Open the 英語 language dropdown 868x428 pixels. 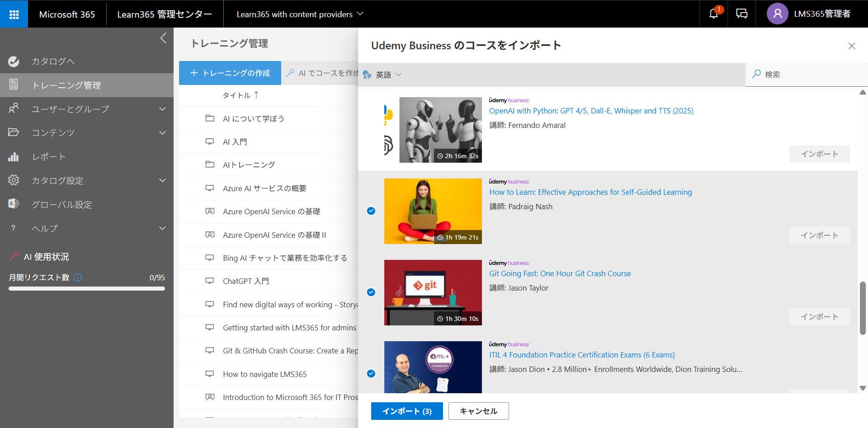pyautogui.click(x=382, y=75)
